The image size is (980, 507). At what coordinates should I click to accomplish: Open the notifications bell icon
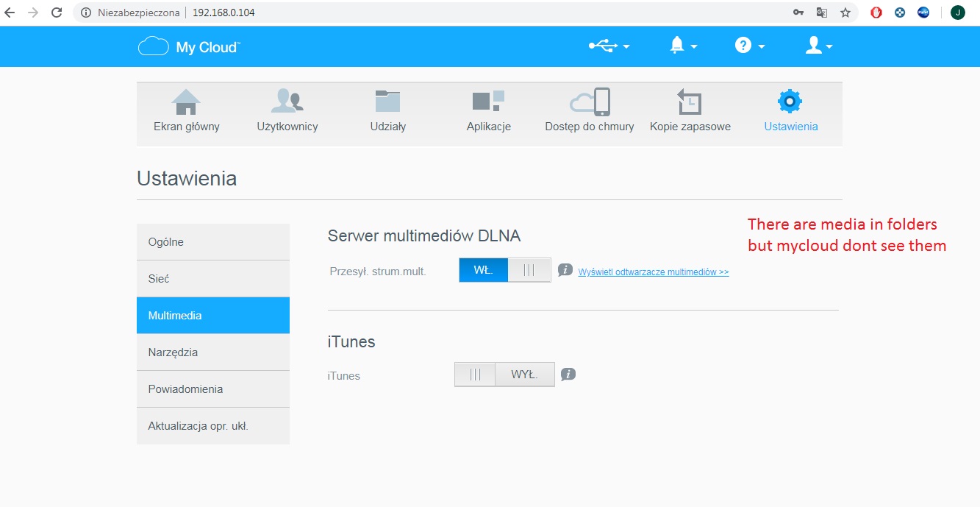678,46
